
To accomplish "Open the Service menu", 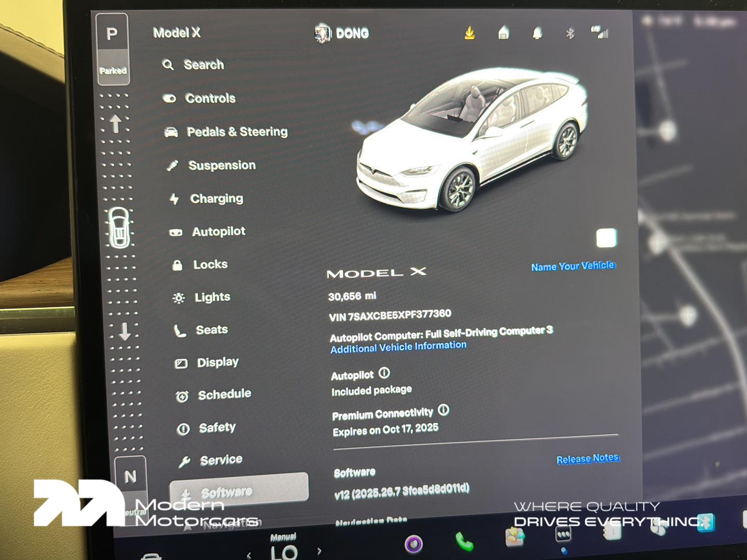I will 210,460.
